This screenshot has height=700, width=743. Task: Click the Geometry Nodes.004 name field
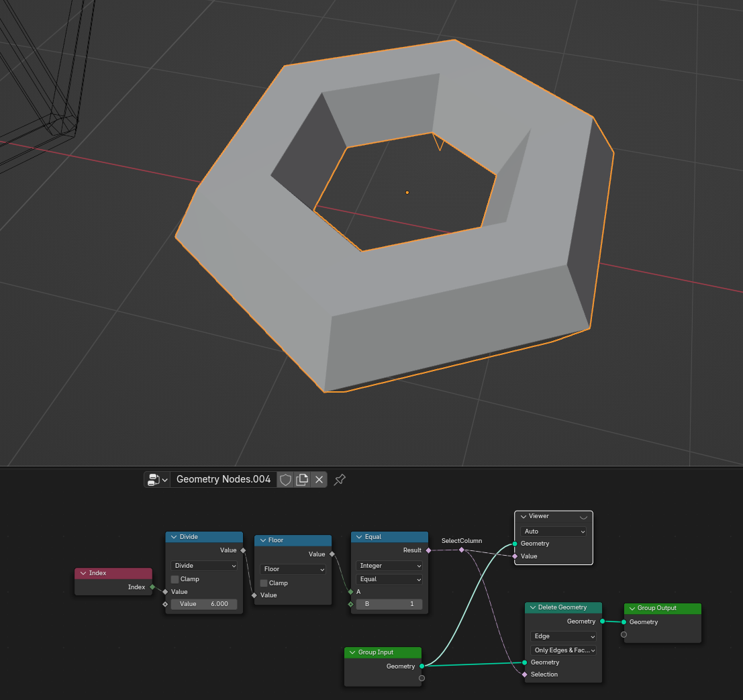(224, 480)
